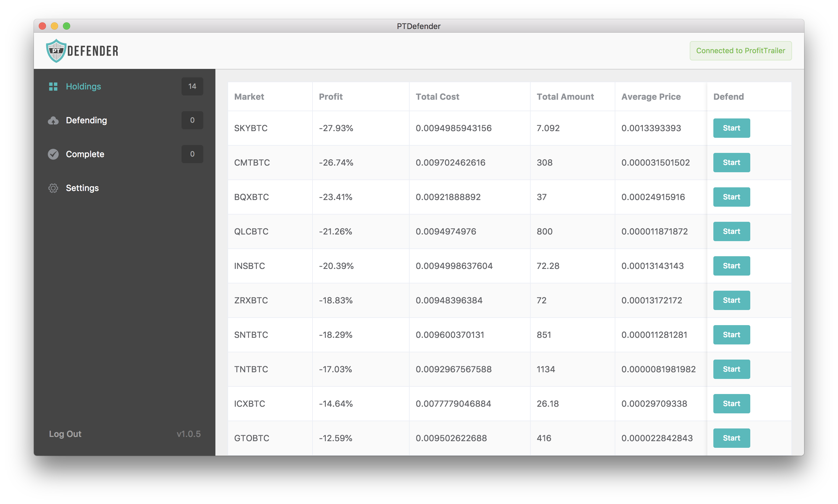
Task: Click the Holdings grid icon
Action: click(53, 86)
